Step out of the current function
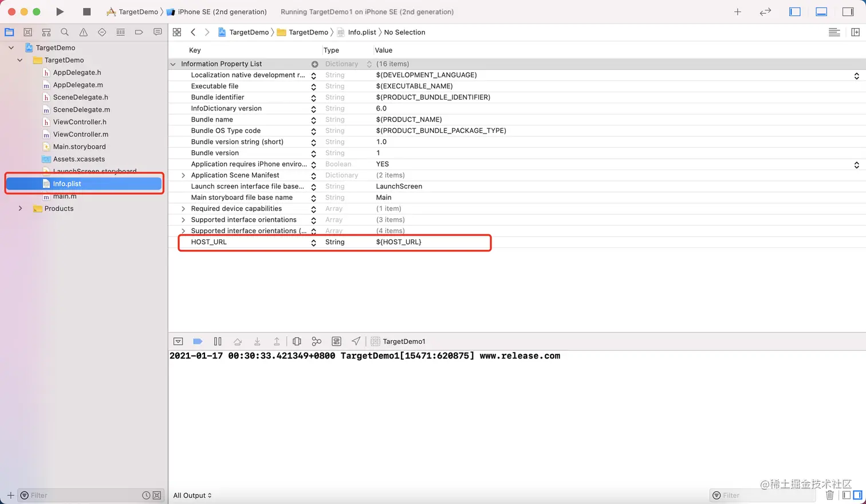This screenshot has height=504, width=866. [277, 341]
